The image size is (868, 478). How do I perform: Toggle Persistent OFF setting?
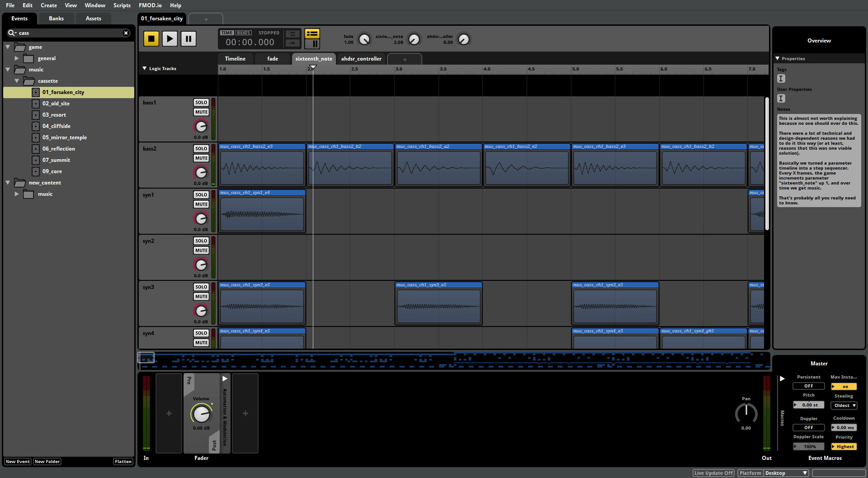(808, 386)
